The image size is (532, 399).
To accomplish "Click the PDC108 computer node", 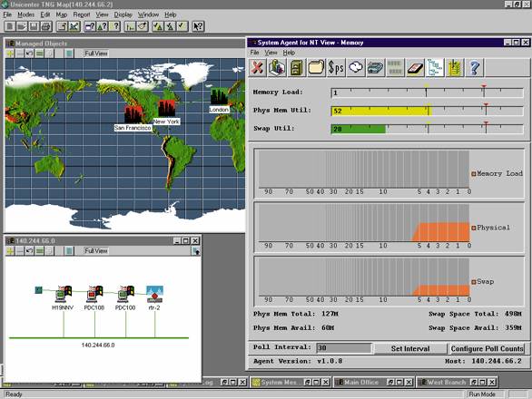I will (94, 294).
